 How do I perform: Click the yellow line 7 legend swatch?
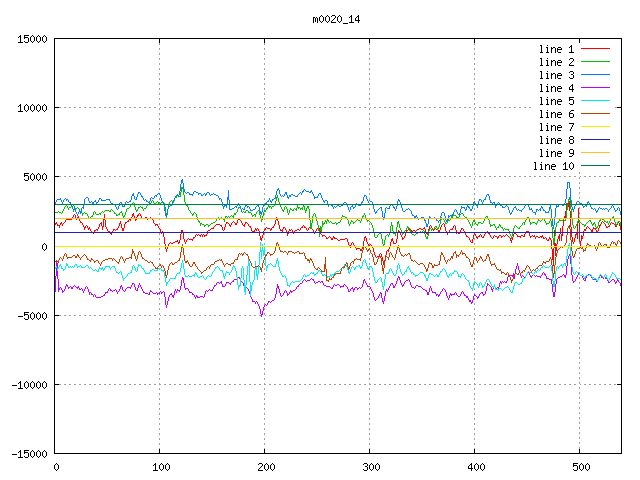pos(596,127)
